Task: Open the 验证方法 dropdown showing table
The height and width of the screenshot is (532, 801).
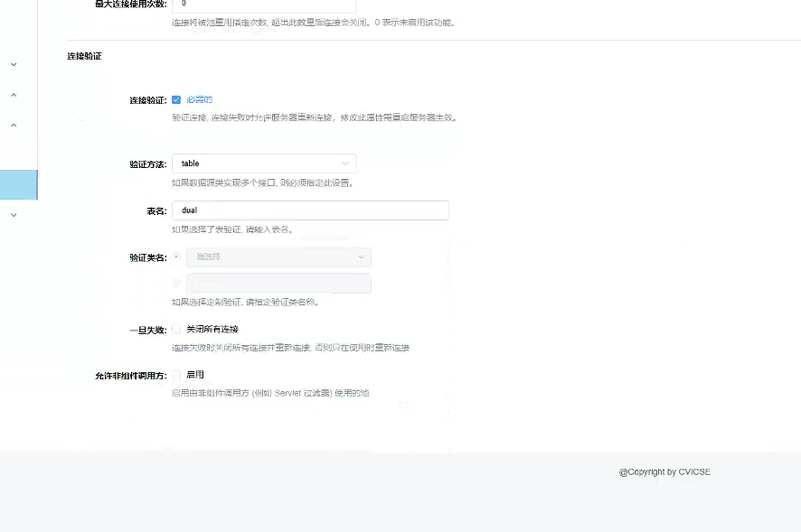Action: click(262, 163)
